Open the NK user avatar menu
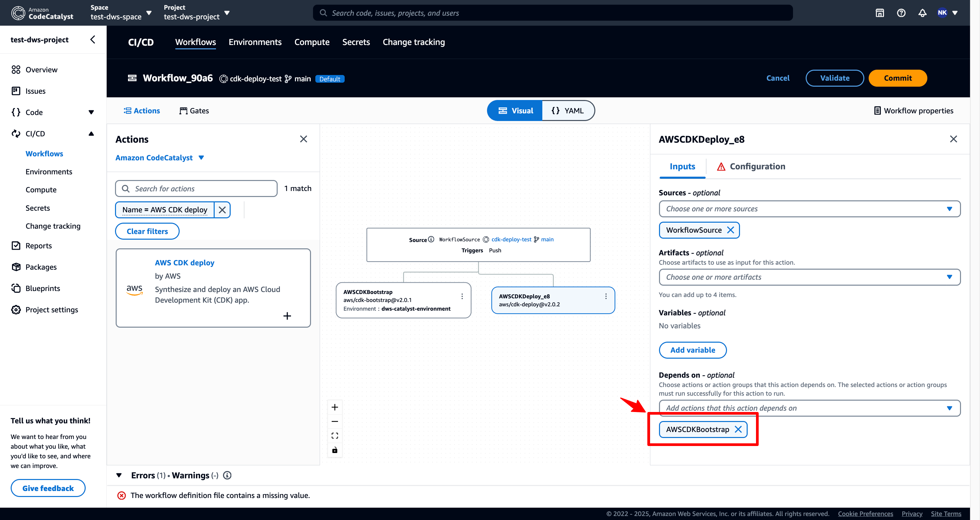This screenshot has height=520, width=980. point(947,13)
